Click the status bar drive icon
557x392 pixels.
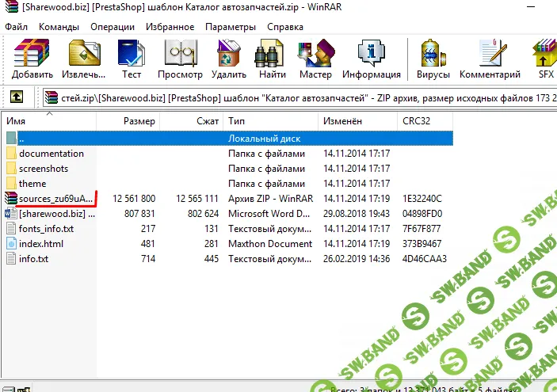coord(9,389)
